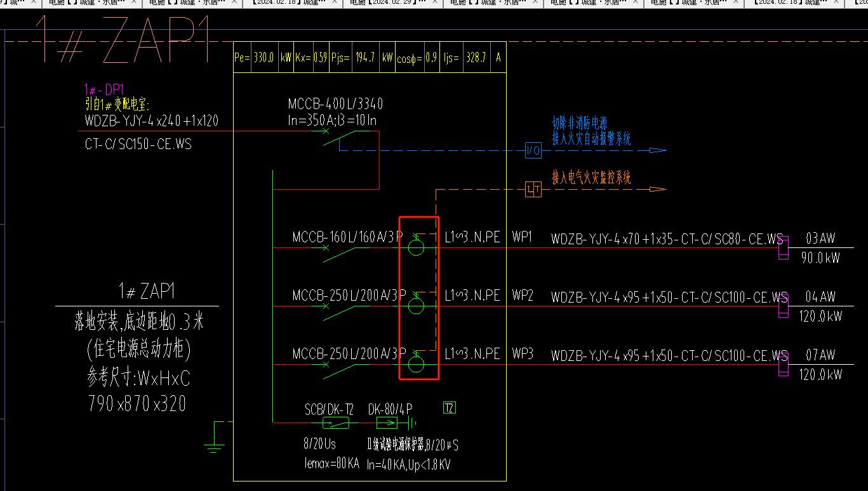Switch to the 2024.02.29 drawing tab

click(x=393, y=3)
